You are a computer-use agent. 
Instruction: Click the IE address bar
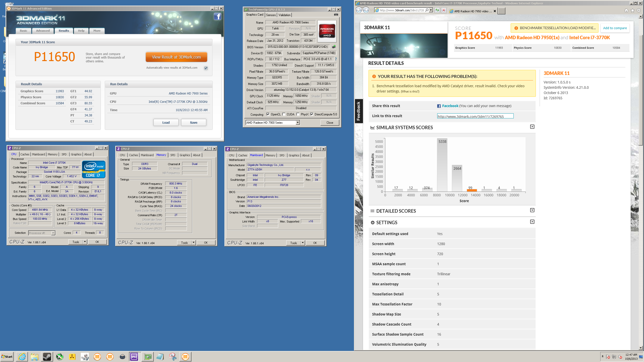pyautogui.click(x=401, y=10)
